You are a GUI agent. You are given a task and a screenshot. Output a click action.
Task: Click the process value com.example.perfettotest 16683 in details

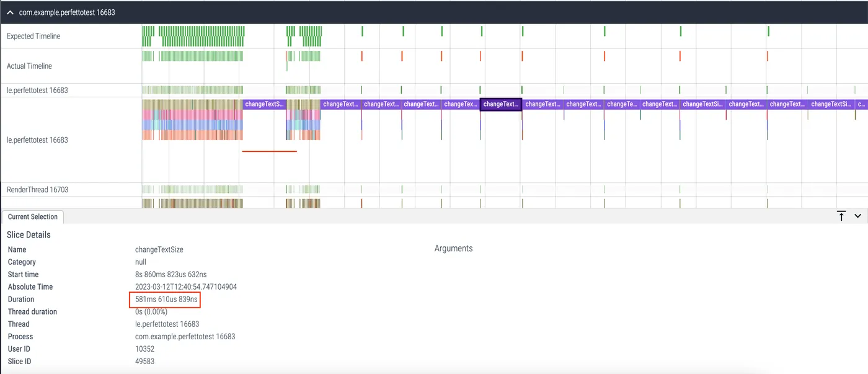click(185, 336)
